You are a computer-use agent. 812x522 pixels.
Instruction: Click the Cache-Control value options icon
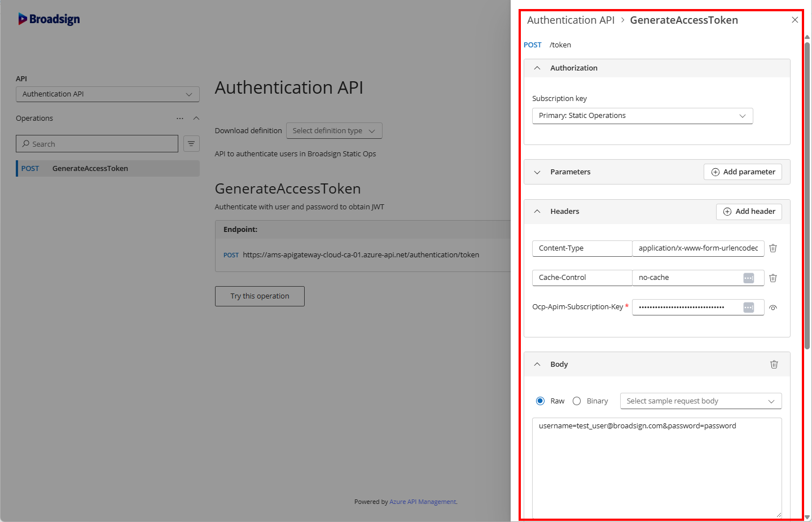pyautogui.click(x=748, y=278)
